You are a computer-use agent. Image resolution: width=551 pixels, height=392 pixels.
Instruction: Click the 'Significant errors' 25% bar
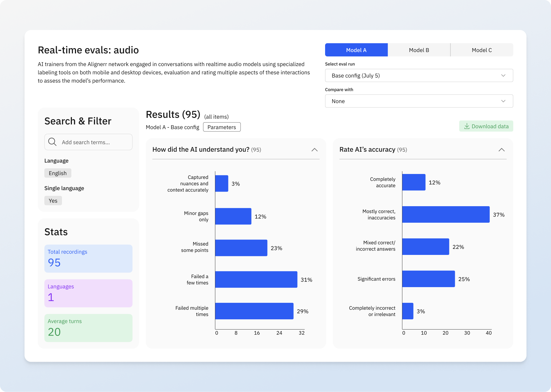pos(428,279)
